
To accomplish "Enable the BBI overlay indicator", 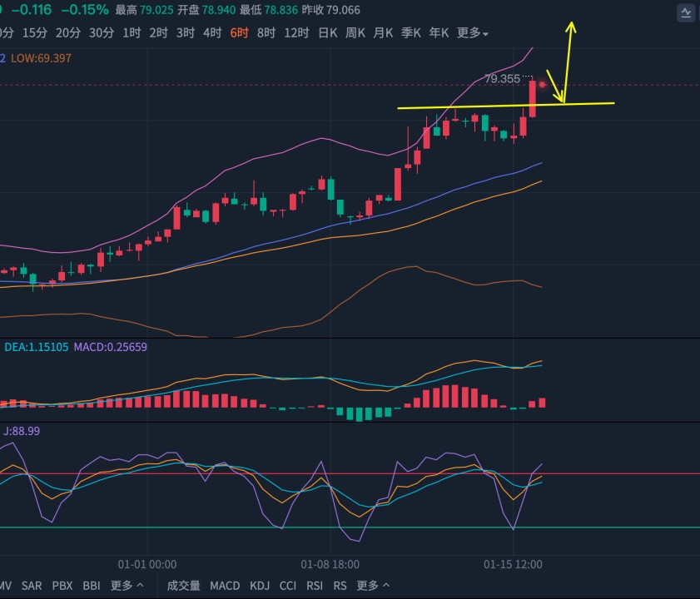I will coord(92,586).
